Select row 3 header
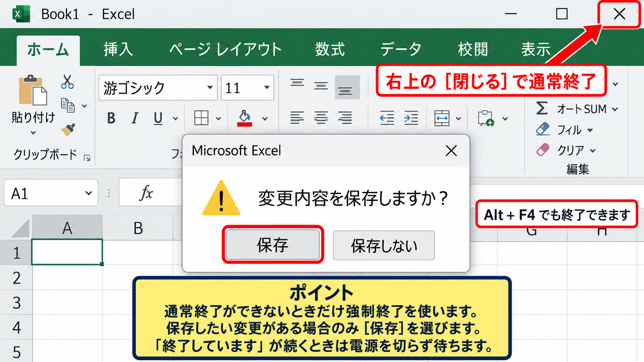Image resolution: width=644 pixels, height=362 pixels. coord(16,302)
